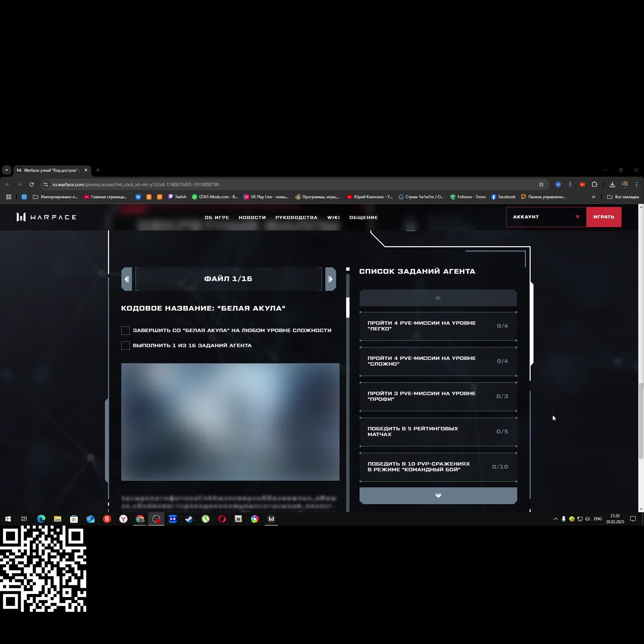Screen dimensions: 644x644
Task: Bookmark this page with star icon
Action: [541, 184]
